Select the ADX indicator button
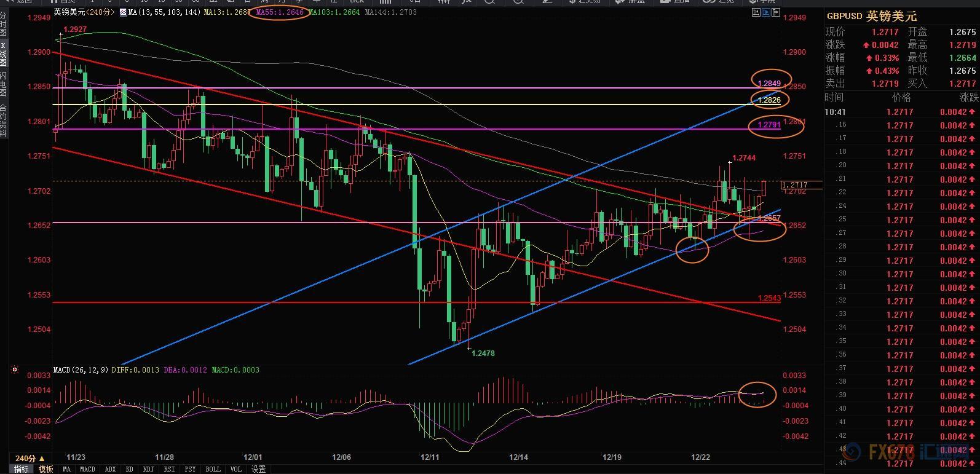Image resolution: width=980 pixels, height=474 pixels. 110,469
